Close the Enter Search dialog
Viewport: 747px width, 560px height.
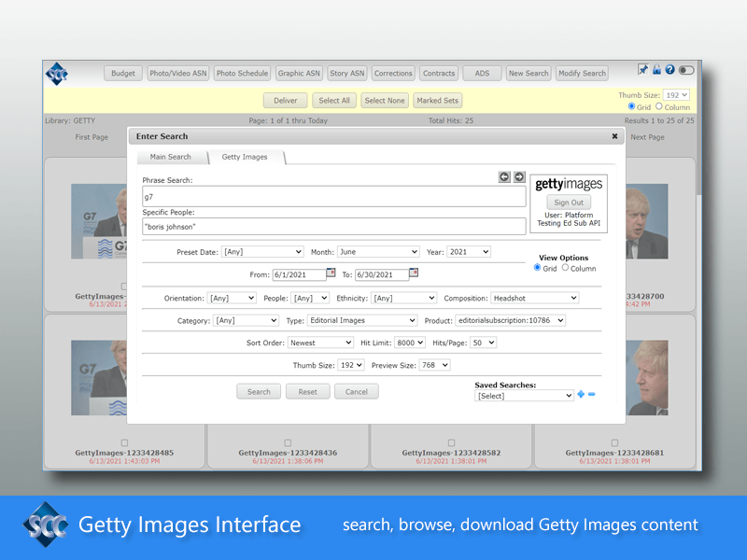pyautogui.click(x=614, y=136)
